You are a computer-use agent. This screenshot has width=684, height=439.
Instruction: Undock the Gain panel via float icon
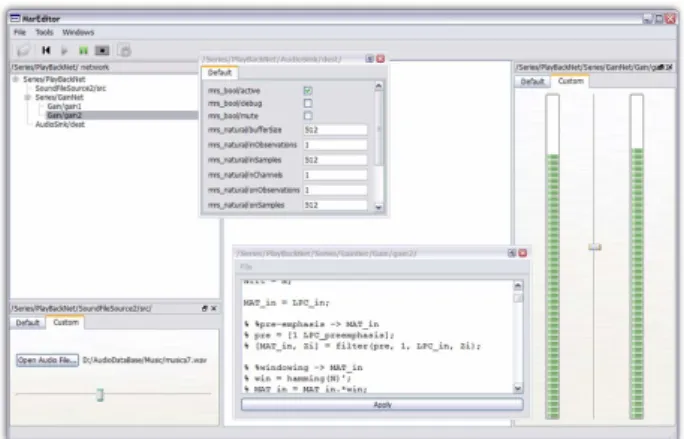pyautogui.click(x=662, y=67)
